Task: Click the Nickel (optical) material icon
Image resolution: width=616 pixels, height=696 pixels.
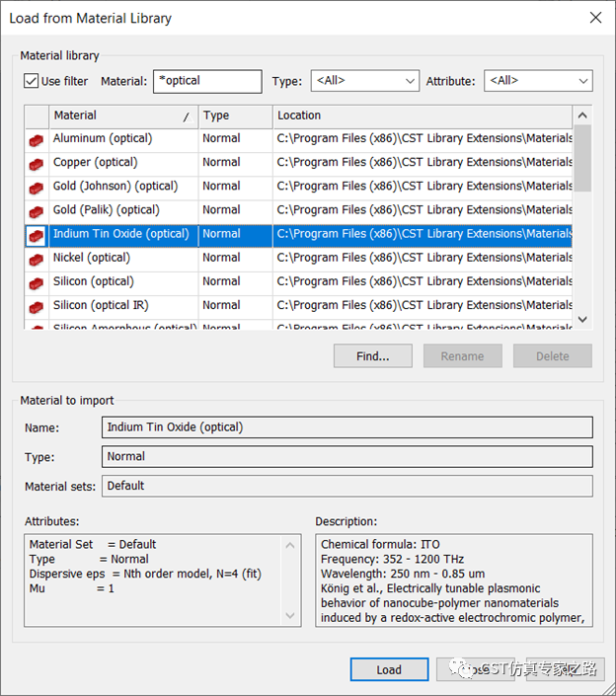Action: (x=36, y=260)
